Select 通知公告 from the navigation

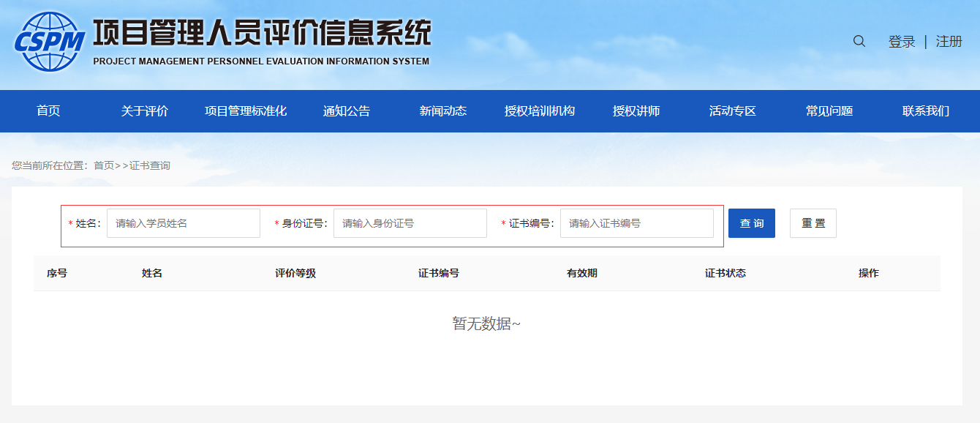pyautogui.click(x=347, y=111)
